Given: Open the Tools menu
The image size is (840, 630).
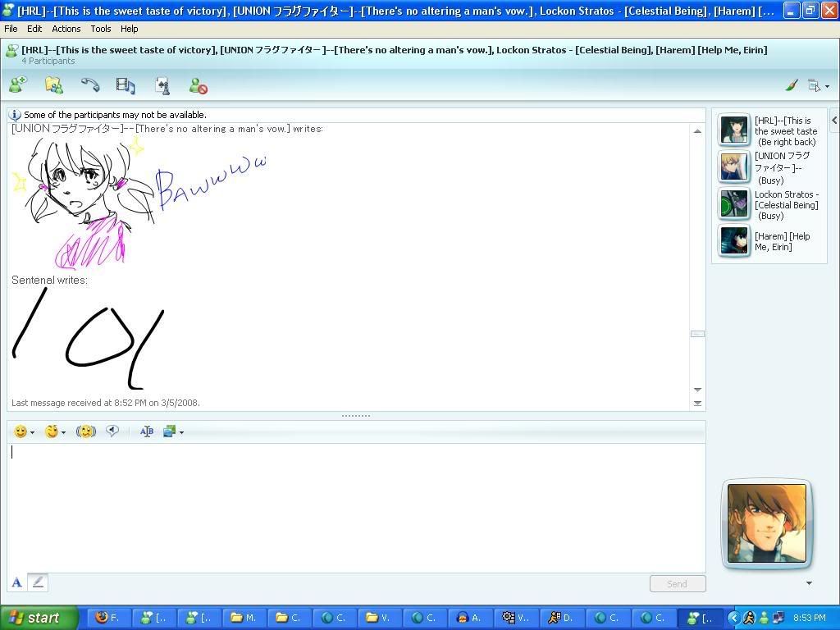Looking at the screenshot, I should coord(101,29).
